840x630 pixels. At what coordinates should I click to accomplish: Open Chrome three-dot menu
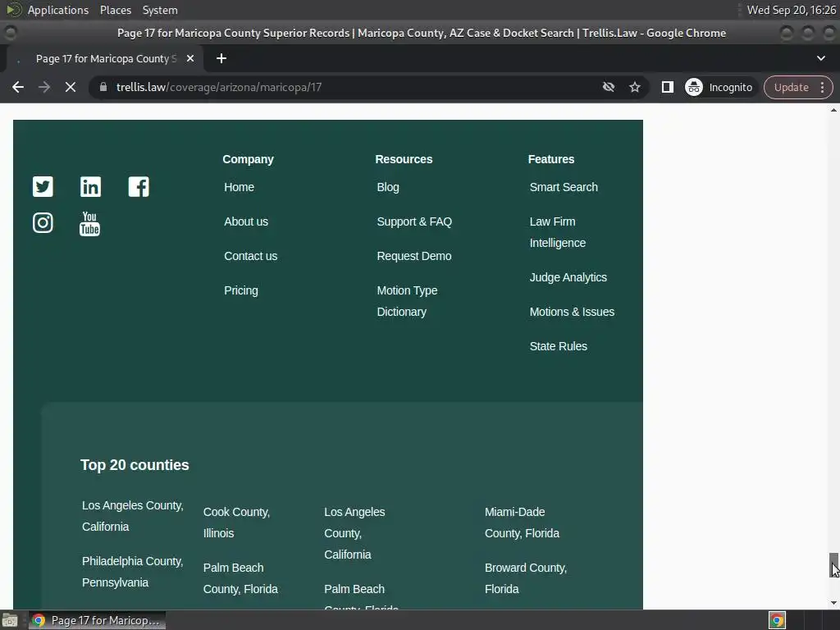click(x=822, y=87)
